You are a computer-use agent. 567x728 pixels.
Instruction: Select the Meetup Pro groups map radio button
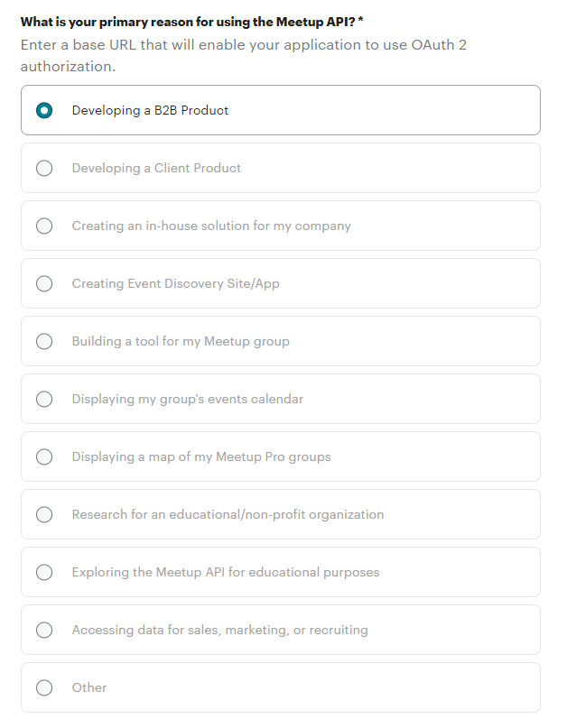pos(44,456)
